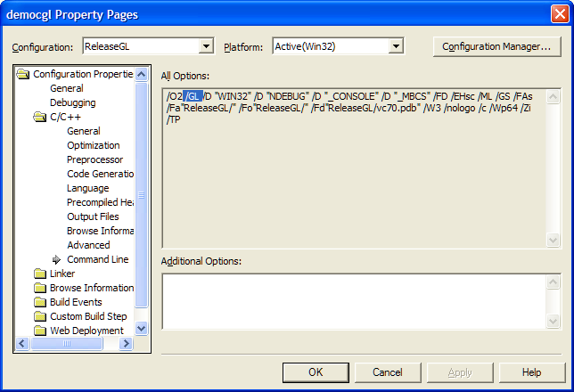Click the Web Deployment folder icon

pyautogui.click(x=39, y=331)
